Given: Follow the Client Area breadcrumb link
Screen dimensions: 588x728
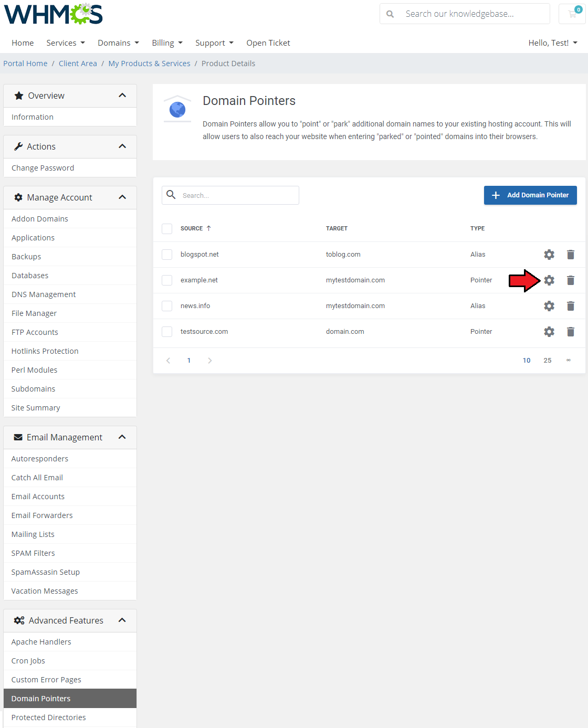Looking at the screenshot, I should [x=78, y=64].
